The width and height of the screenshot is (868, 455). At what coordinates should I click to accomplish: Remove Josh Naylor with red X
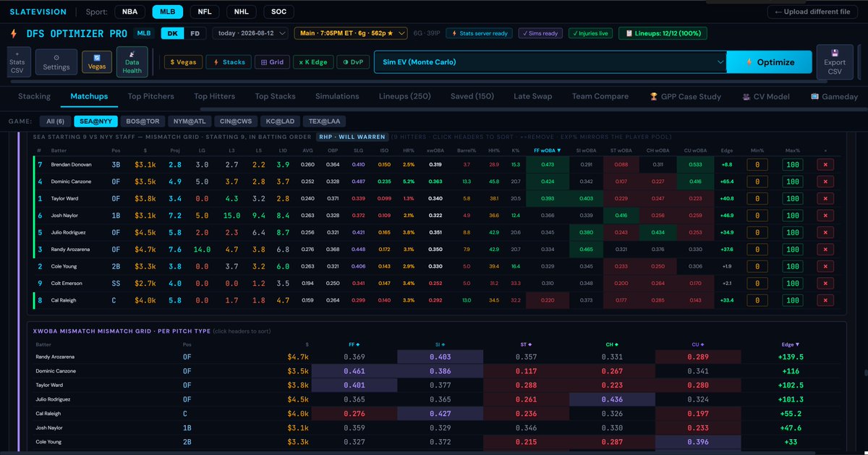coord(826,216)
